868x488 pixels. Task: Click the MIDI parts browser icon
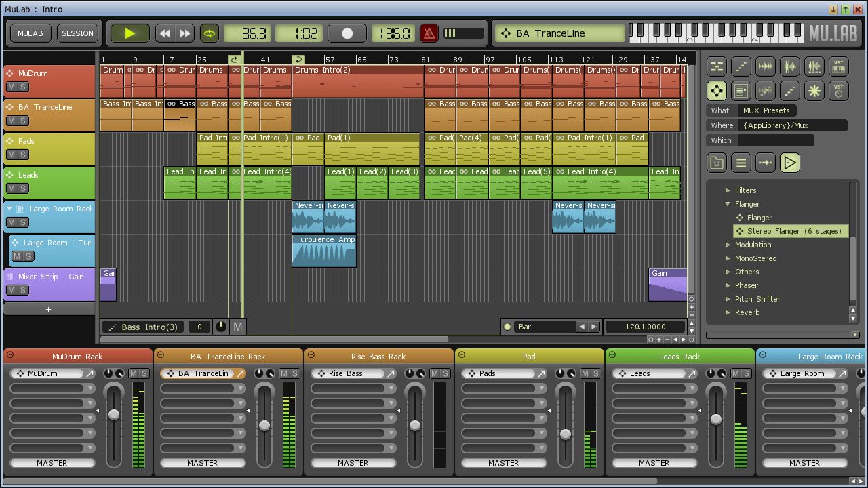pyautogui.click(x=716, y=66)
